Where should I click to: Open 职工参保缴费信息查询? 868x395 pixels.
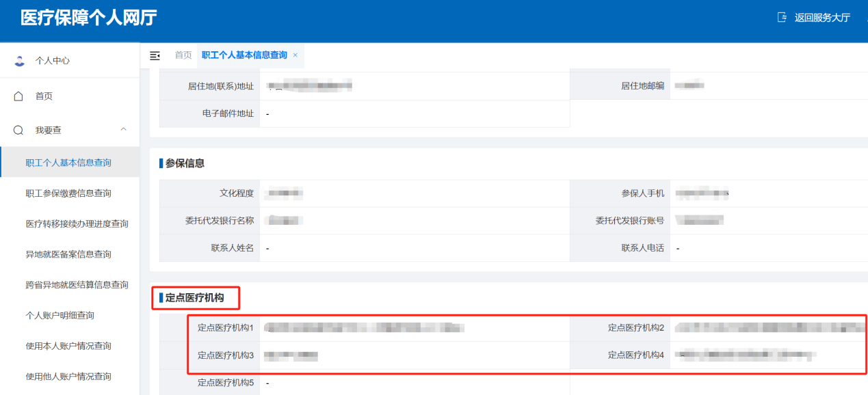point(68,193)
